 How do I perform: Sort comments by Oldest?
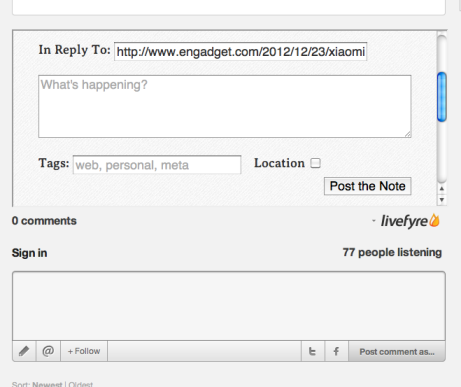click(81, 384)
